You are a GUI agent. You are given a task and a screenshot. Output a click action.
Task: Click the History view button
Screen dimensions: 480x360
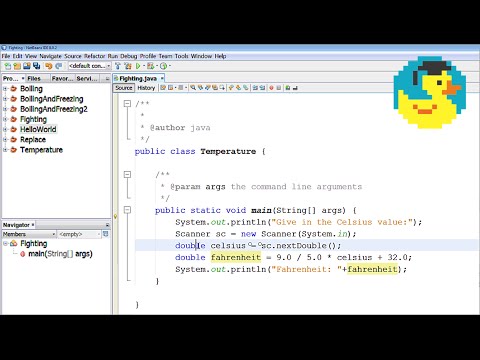(x=146, y=88)
